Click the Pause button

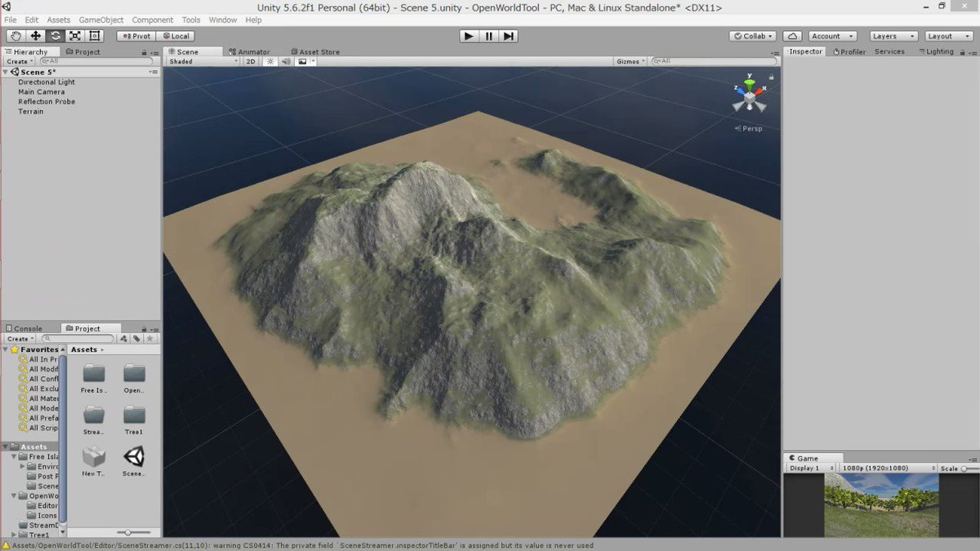pyautogui.click(x=488, y=36)
